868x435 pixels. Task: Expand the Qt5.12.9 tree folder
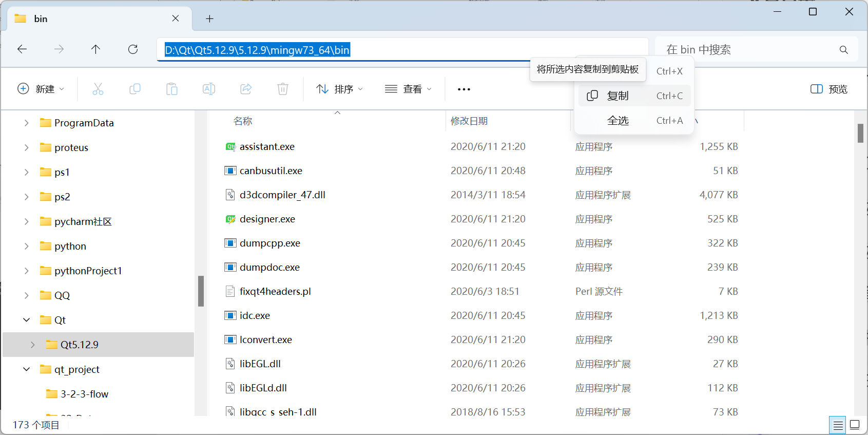[x=33, y=345]
